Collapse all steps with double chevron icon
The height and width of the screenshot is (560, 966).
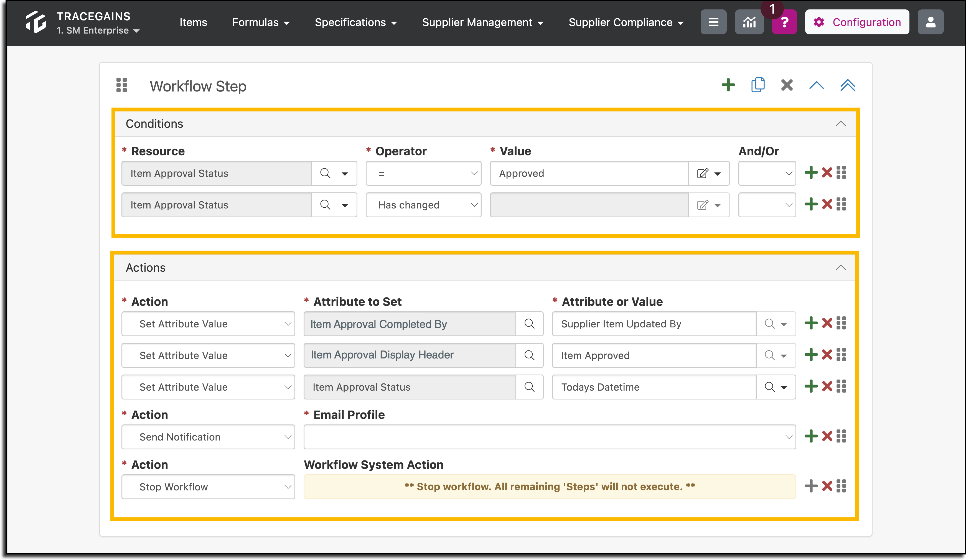[848, 85]
